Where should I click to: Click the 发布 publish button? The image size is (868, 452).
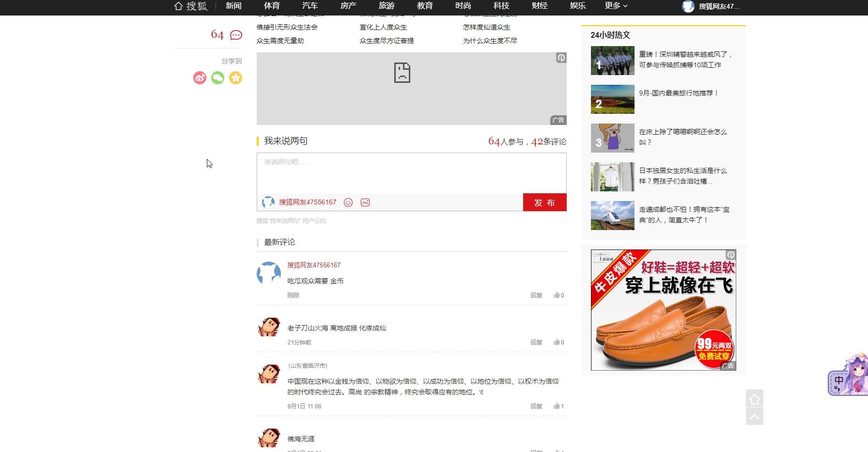544,203
